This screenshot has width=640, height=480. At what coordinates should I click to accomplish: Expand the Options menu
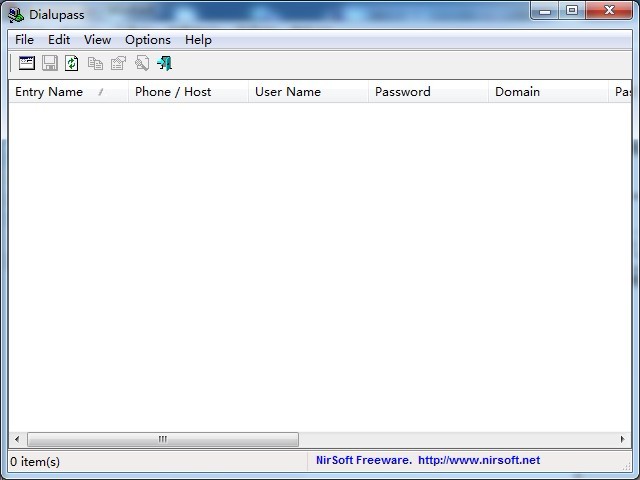click(x=148, y=40)
